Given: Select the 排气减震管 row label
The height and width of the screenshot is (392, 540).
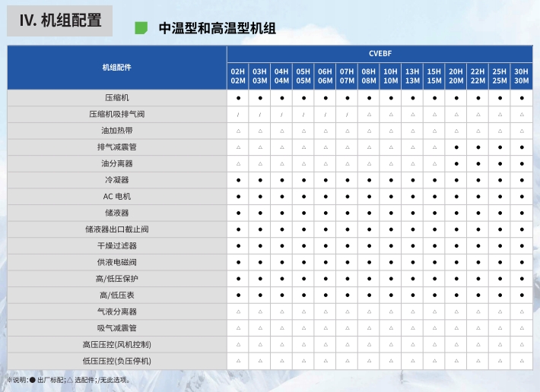Looking at the screenshot, I should [x=117, y=147].
